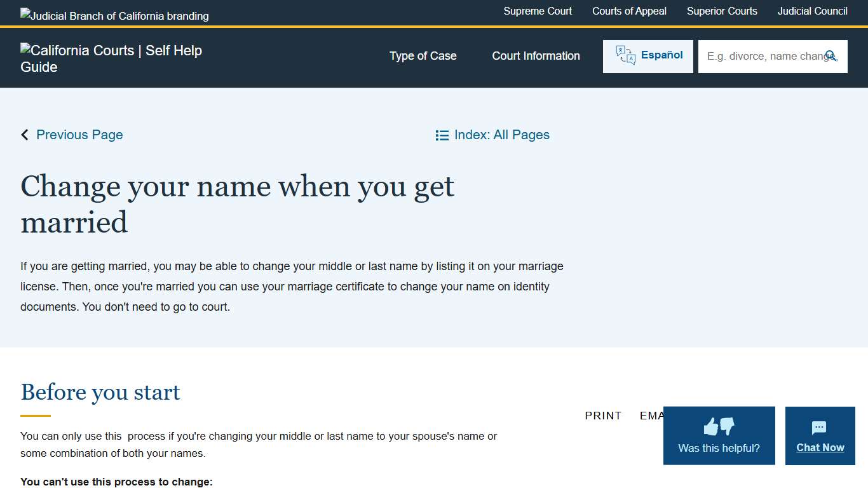Open the Court Information menu
This screenshot has width=868, height=488.
pos(536,56)
